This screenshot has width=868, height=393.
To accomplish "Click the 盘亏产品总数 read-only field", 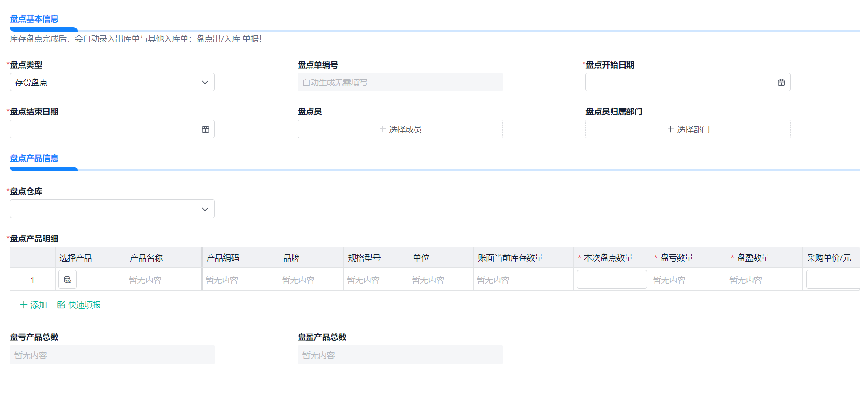I will pyautogui.click(x=112, y=355).
